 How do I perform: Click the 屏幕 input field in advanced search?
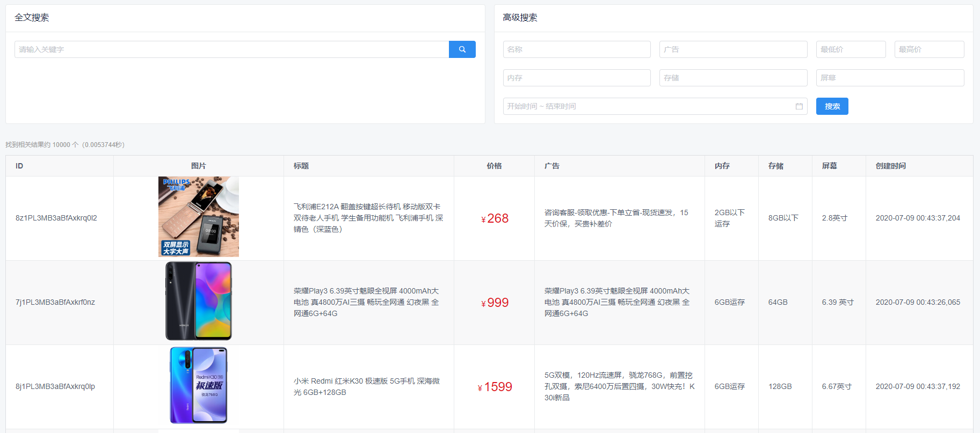pos(890,78)
